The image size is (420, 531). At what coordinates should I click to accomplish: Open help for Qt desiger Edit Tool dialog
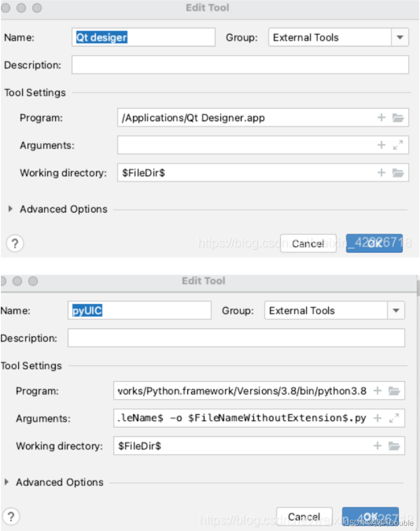point(14,243)
